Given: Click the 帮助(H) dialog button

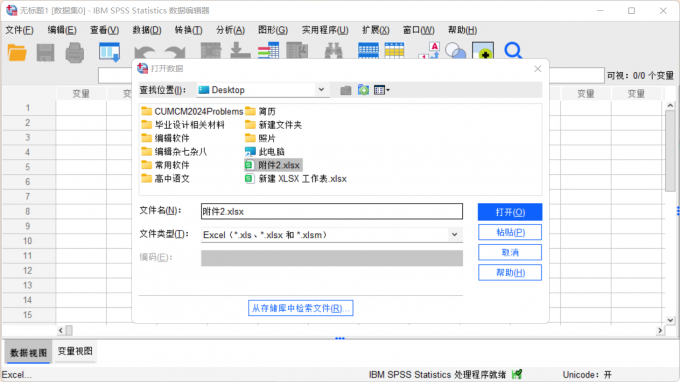Looking at the screenshot, I should 510,273.
